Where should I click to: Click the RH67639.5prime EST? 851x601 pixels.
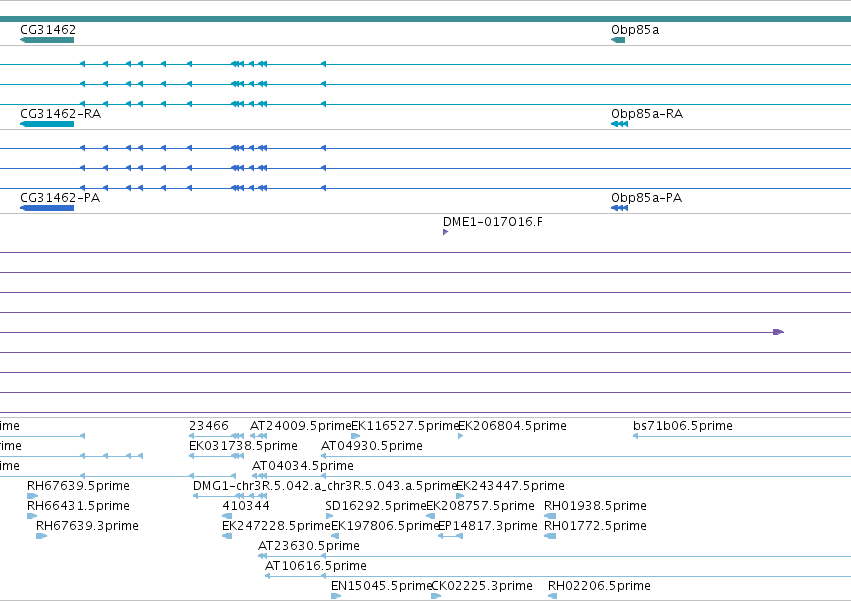point(33,496)
